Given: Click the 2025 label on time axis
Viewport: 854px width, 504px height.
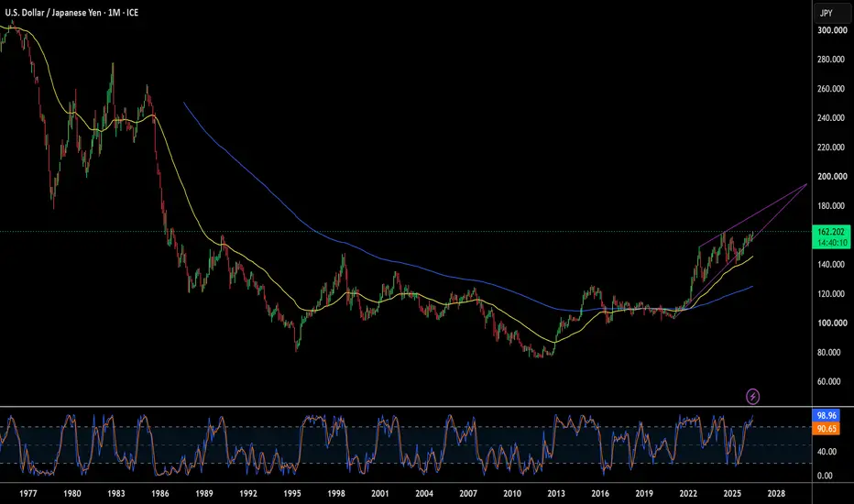Looking at the screenshot, I should click(x=732, y=494).
